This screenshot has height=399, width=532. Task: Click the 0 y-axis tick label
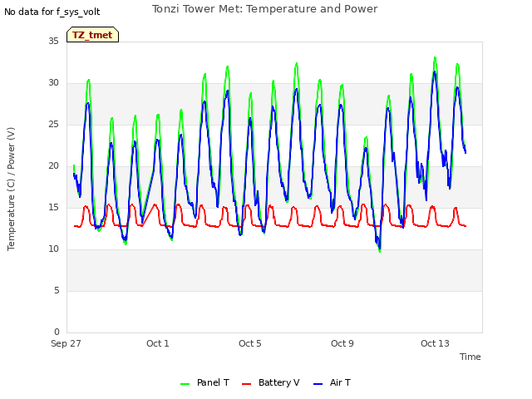[x=57, y=332]
